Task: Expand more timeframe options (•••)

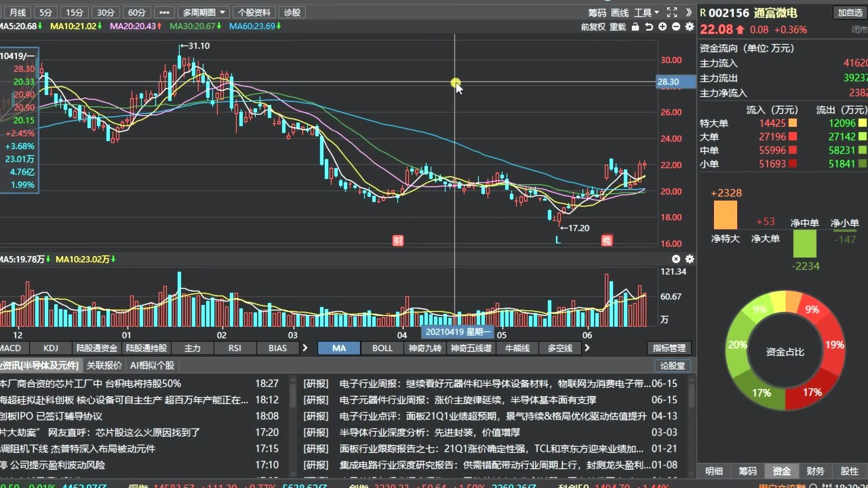Action: click(x=164, y=12)
